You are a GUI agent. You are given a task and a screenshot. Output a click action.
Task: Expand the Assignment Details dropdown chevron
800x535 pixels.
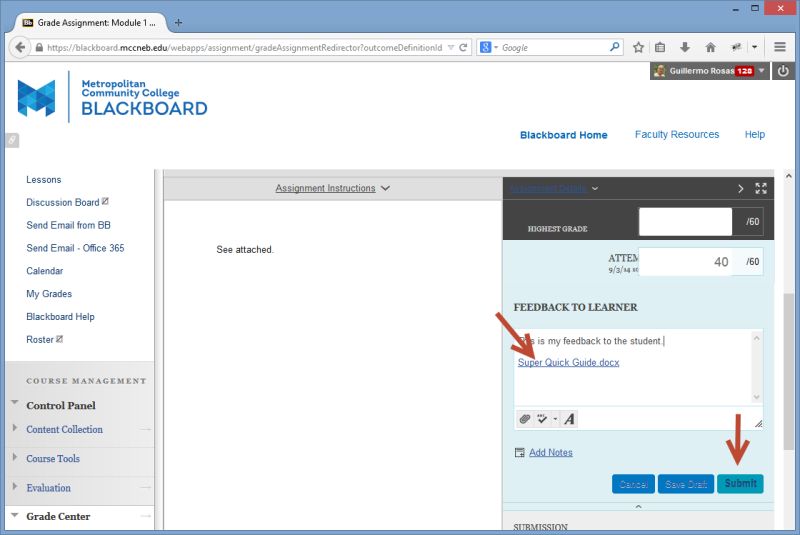coord(595,189)
